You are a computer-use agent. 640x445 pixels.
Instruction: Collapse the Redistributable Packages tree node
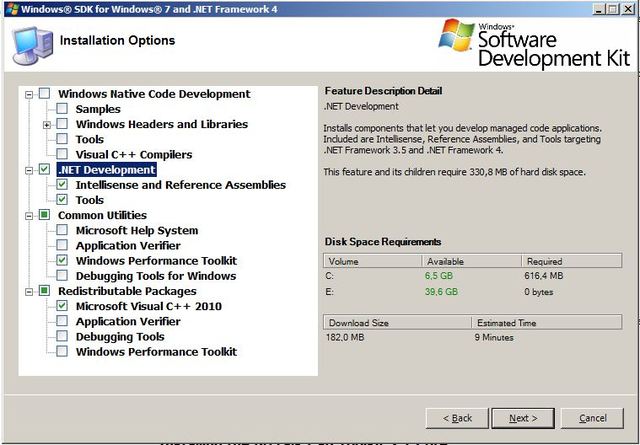coord(29,291)
